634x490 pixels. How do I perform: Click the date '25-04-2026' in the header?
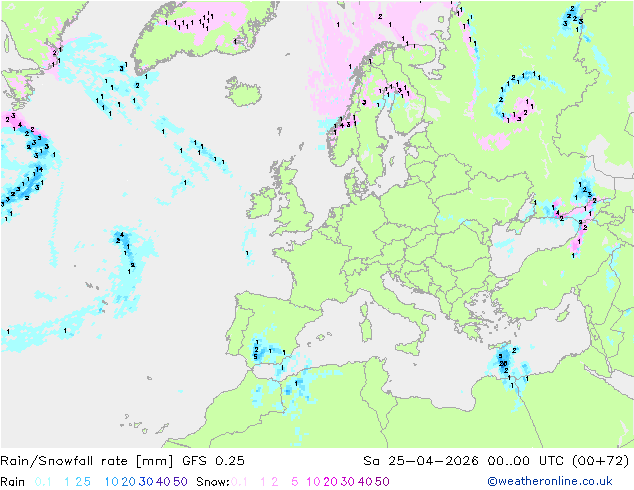[x=433, y=461]
